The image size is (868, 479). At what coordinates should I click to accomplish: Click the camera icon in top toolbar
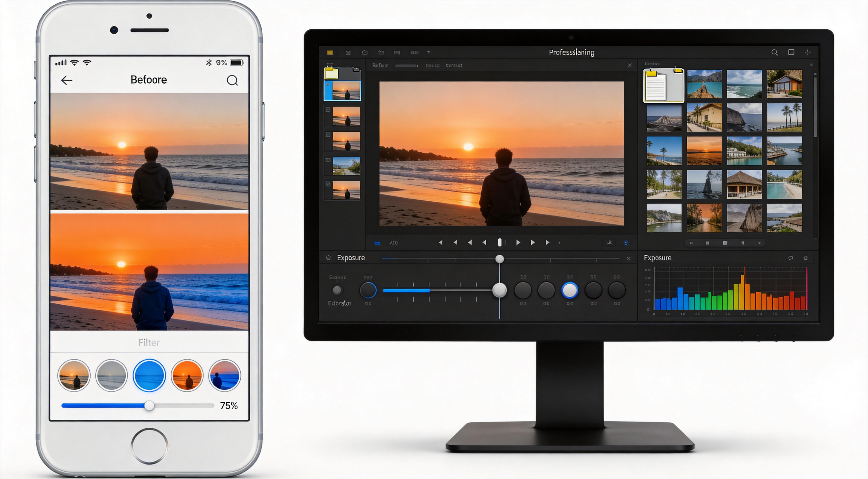(x=365, y=52)
